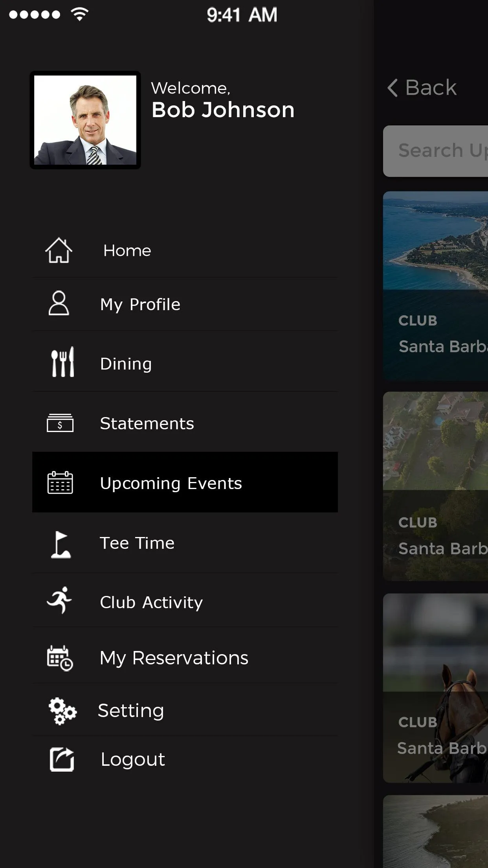
Task: Click the Search Upcoming events field
Action: (x=435, y=151)
